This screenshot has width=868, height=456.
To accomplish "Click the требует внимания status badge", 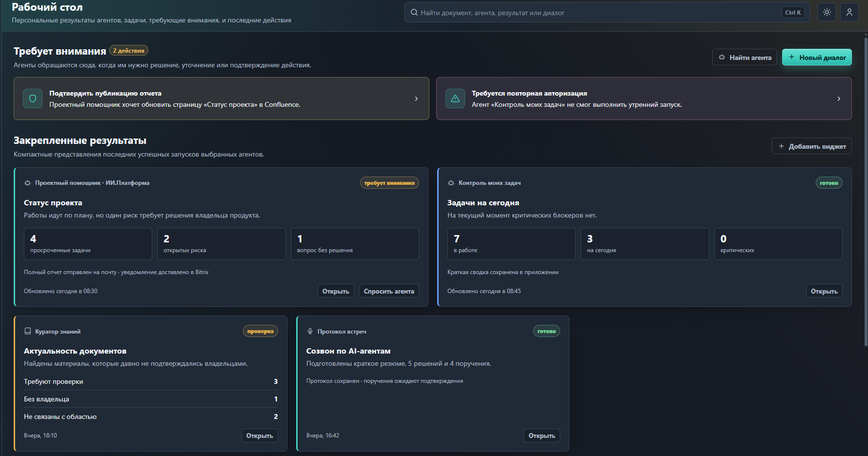I will click(389, 183).
